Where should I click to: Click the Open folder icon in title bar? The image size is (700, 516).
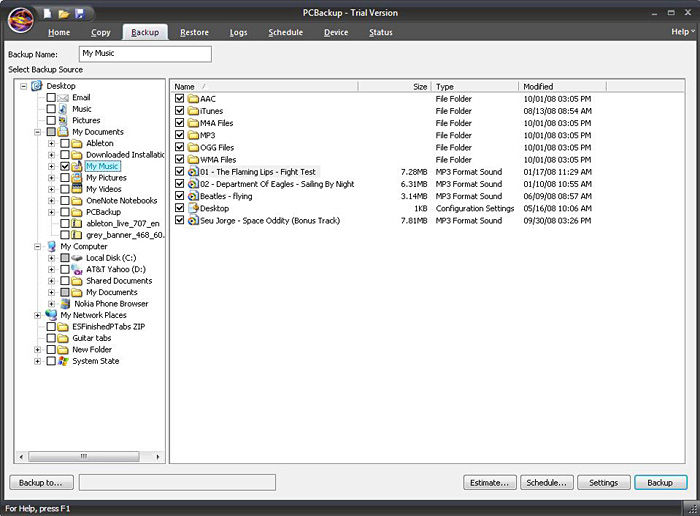point(63,14)
